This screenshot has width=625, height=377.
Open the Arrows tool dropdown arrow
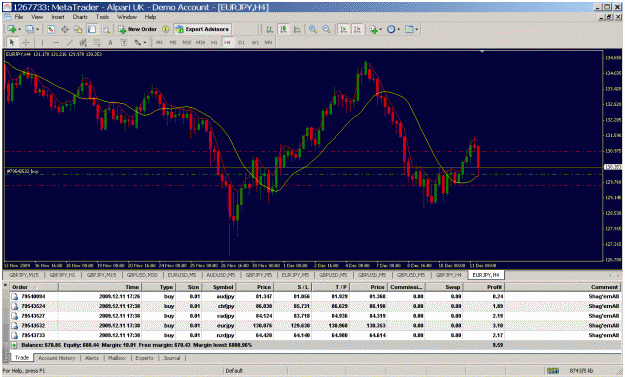pyautogui.click(x=145, y=42)
